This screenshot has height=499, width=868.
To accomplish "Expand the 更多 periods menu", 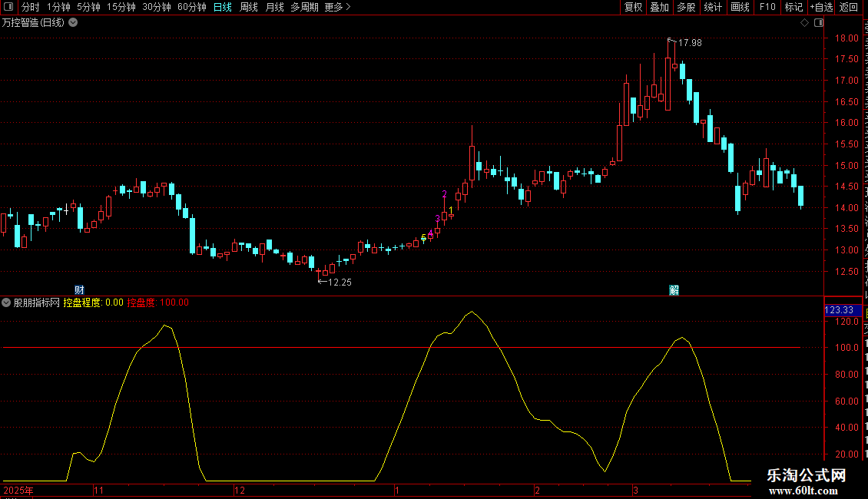I will (338, 7).
